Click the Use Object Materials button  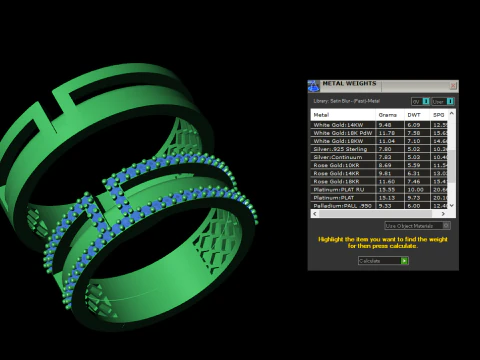[418, 226]
